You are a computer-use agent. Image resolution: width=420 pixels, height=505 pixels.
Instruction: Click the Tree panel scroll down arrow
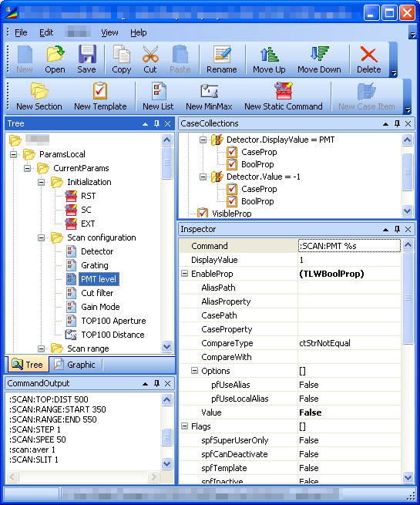point(166,346)
